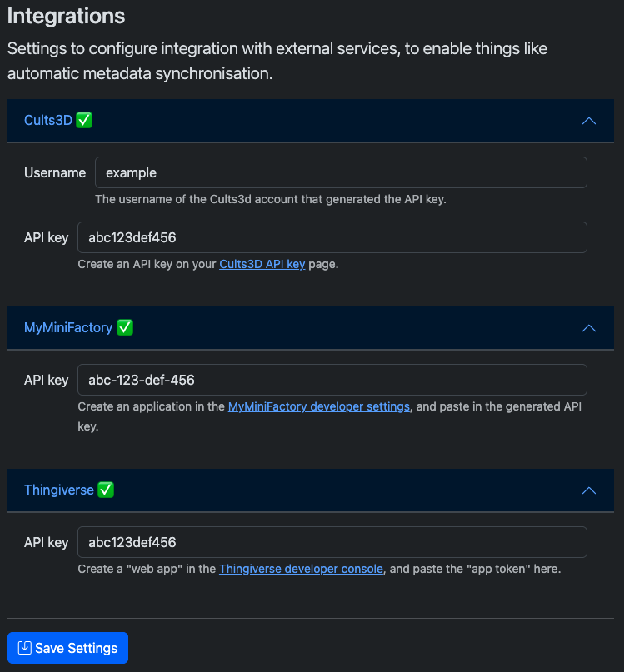This screenshot has height=672, width=624.
Task: Click the MyMiniFactory accordion title
Action: pyautogui.click(x=68, y=328)
